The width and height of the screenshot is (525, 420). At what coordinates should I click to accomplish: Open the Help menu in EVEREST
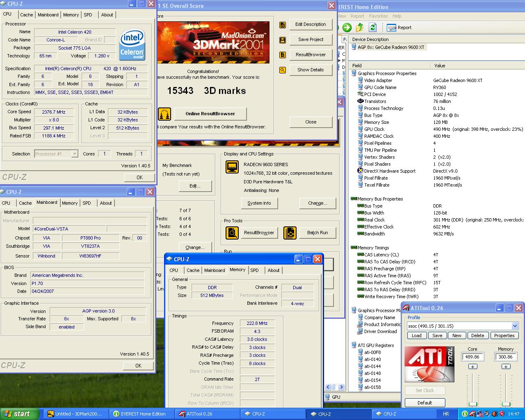tap(397, 16)
